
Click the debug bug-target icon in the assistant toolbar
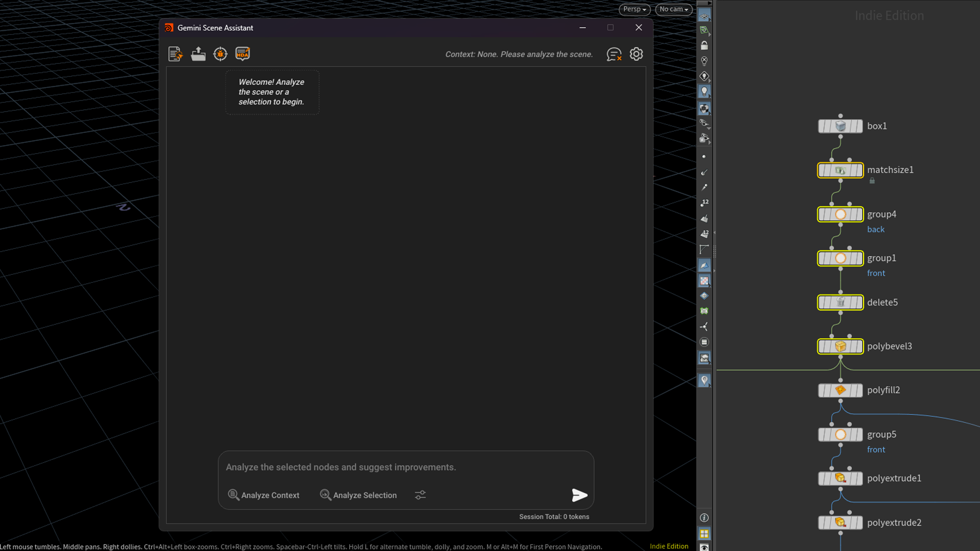(x=220, y=54)
